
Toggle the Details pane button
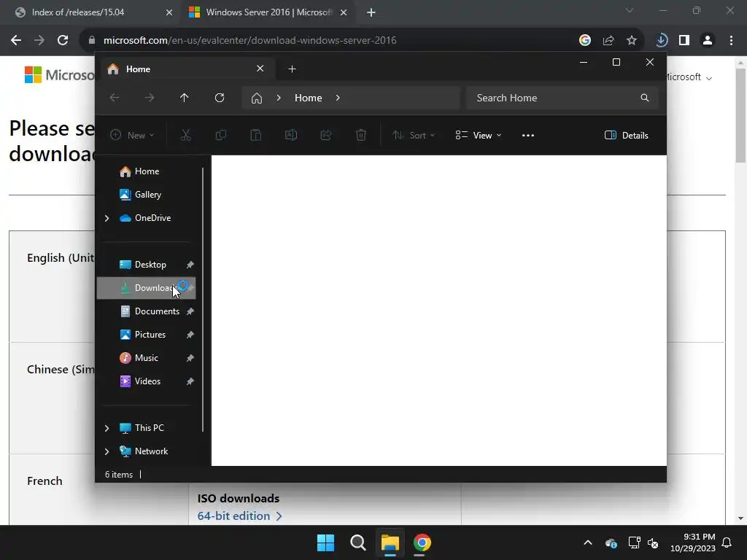[626, 135]
